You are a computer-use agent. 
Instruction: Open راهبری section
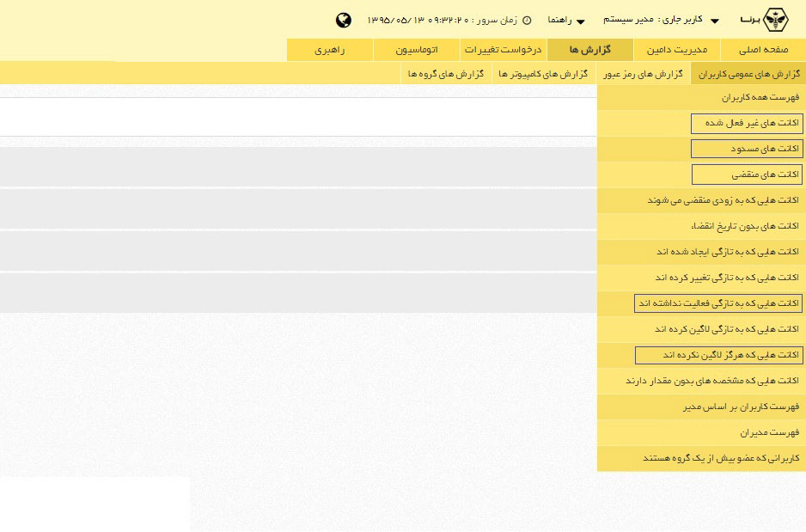click(x=330, y=50)
